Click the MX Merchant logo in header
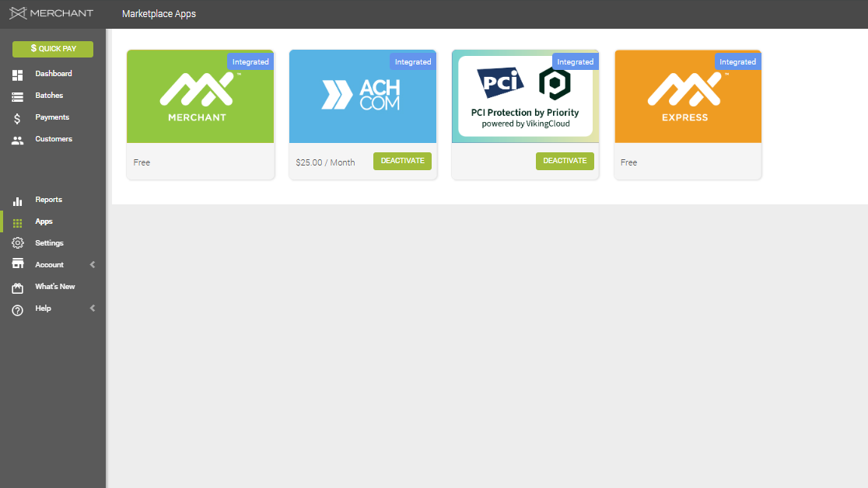 click(x=51, y=13)
